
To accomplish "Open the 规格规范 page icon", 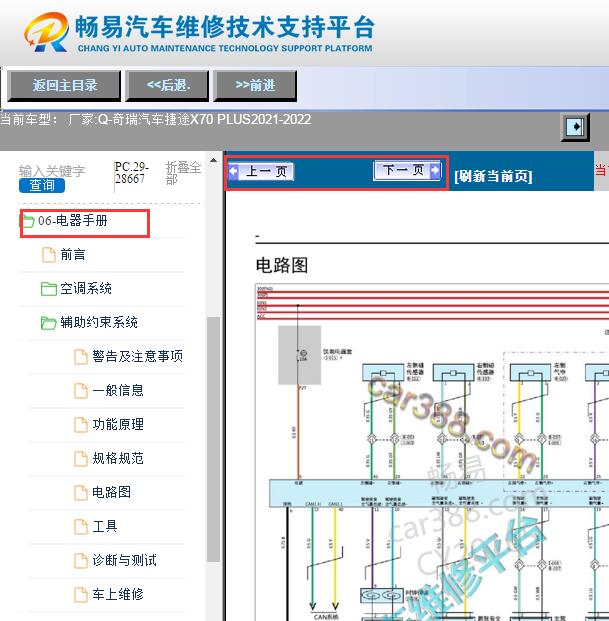I will tap(81, 459).
